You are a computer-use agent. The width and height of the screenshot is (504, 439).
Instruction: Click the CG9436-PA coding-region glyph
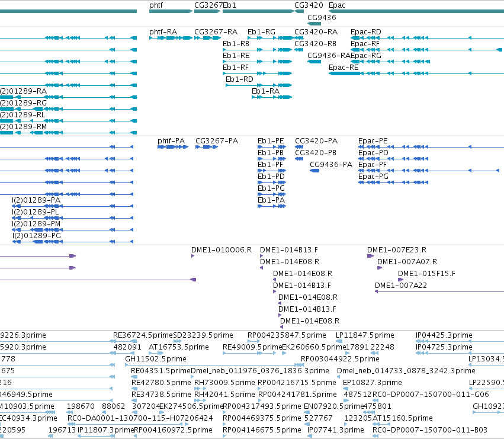coord(314,171)
